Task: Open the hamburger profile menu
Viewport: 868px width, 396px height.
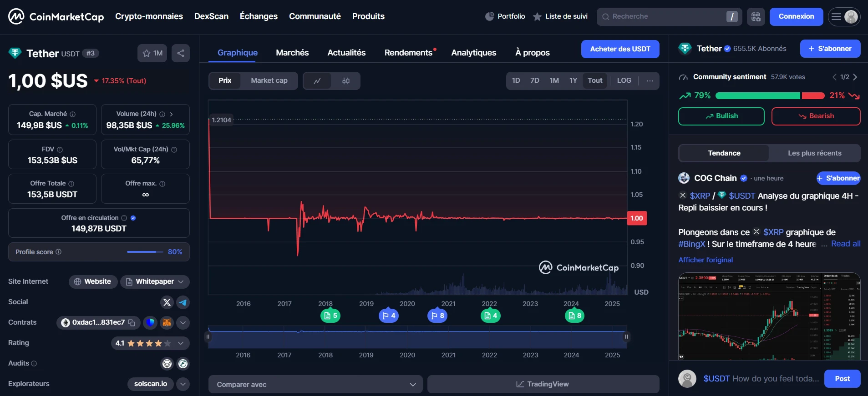Action: [844, 17]
